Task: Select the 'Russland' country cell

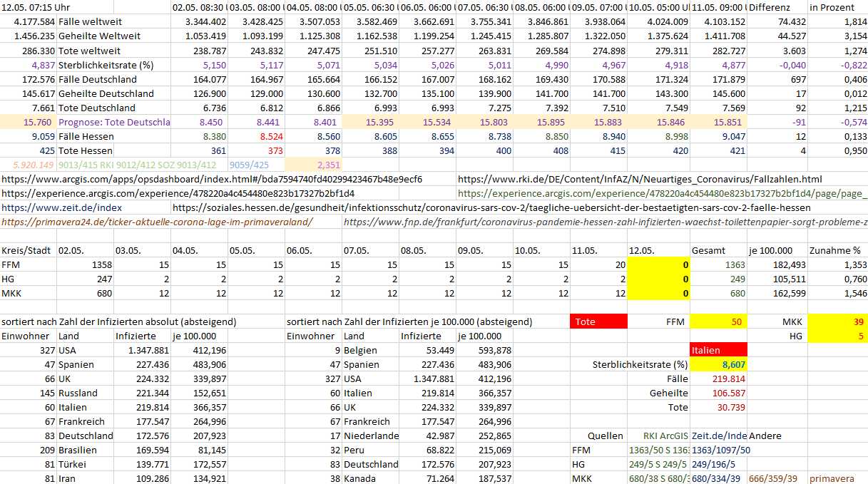Action: 78,393
